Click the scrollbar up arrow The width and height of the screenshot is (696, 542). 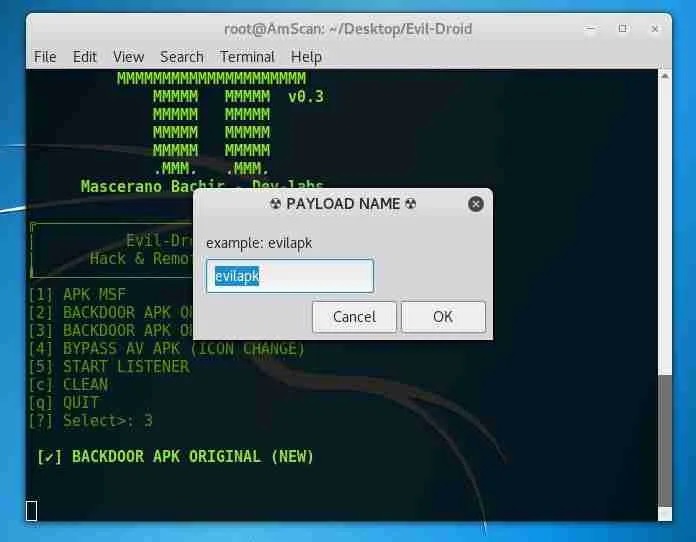[x=664, y=76]
